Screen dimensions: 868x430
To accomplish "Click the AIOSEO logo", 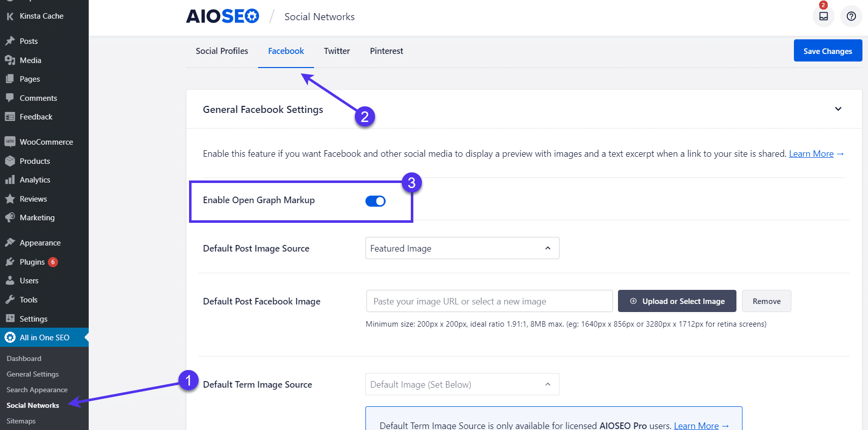I will pos(222,17).
